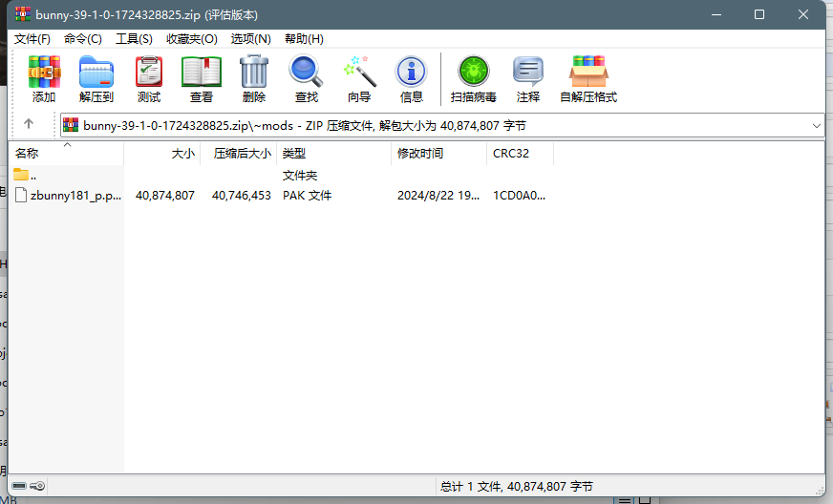Viewport: 833px width, 504px height.
Task: Click the zbunny181_p file icon
Action: [21, 195]
